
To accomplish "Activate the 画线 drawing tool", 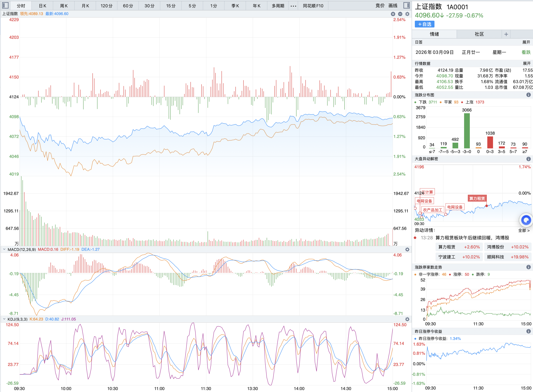I will 393,6.
